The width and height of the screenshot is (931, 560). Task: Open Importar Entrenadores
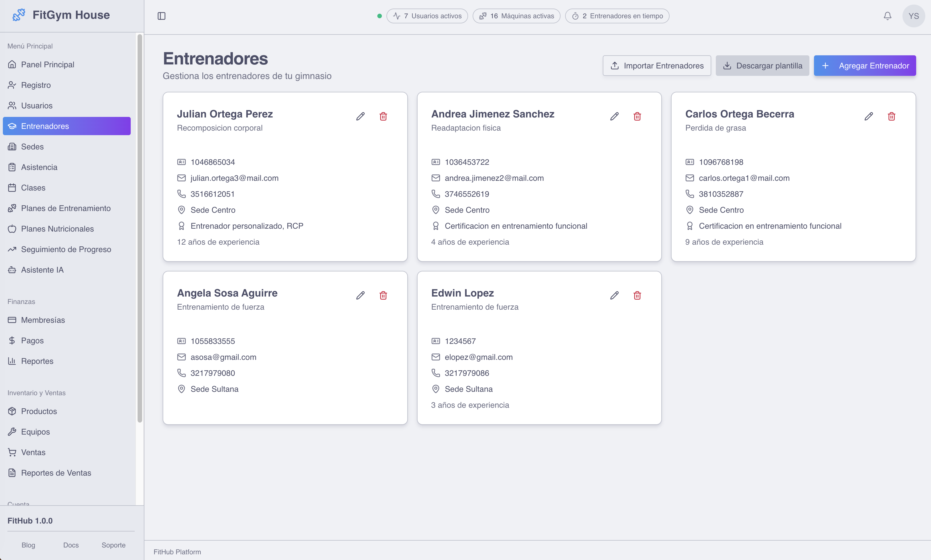tap(656, 65)
